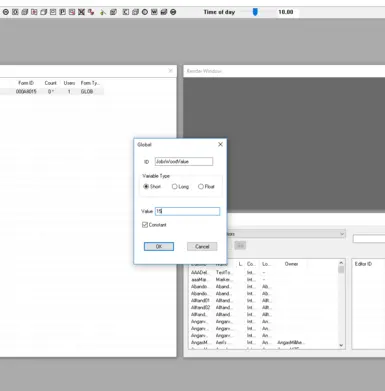Screen dimensions: 385x391
Task: Confirm the Global dialog with OK
Action: pos(159,247)
